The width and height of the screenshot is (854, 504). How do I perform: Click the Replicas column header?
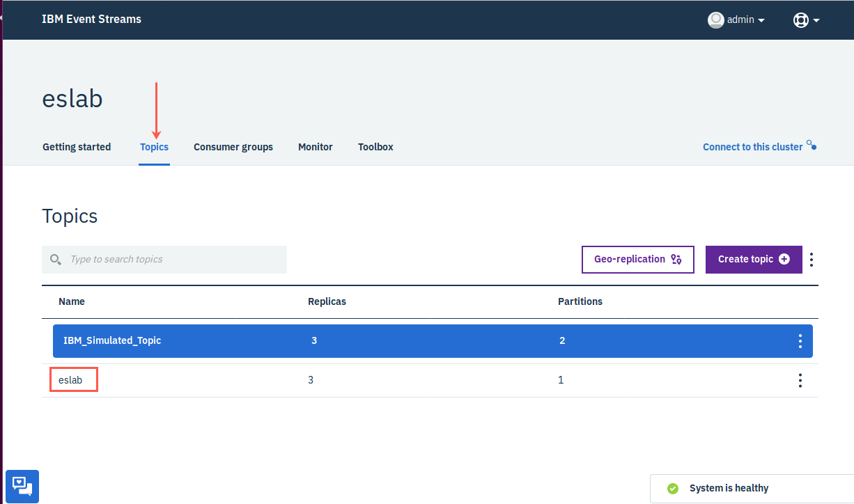click(x=327, y=301)
